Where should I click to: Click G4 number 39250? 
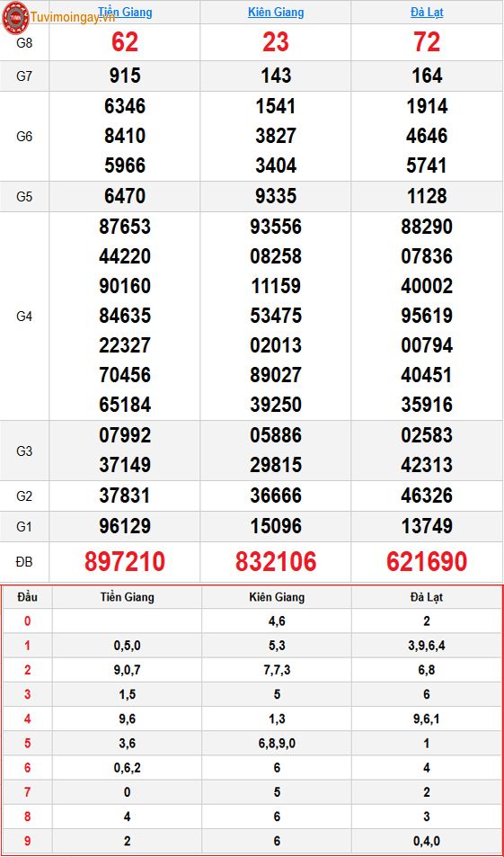(276, 405)
